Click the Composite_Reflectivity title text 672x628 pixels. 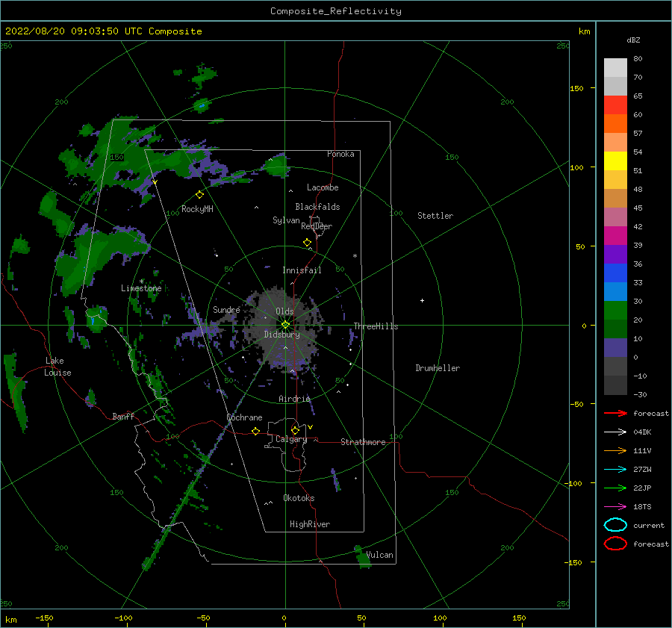point(336,11)
